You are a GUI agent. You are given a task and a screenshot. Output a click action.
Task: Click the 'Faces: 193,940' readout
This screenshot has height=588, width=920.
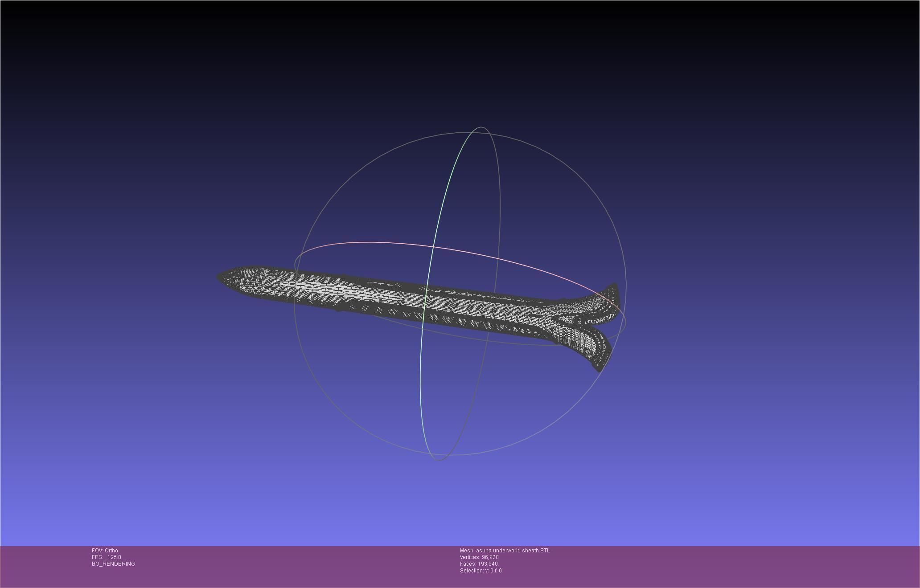click(x=479, y=564)
